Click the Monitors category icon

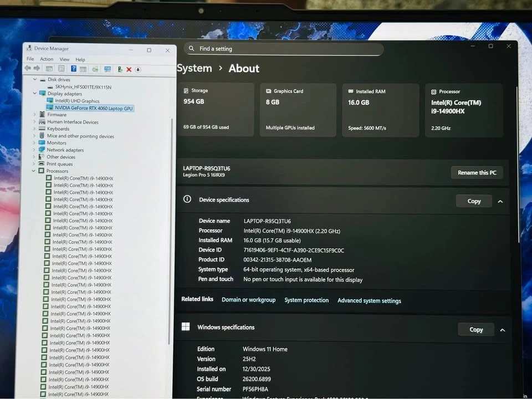(42, 142)
